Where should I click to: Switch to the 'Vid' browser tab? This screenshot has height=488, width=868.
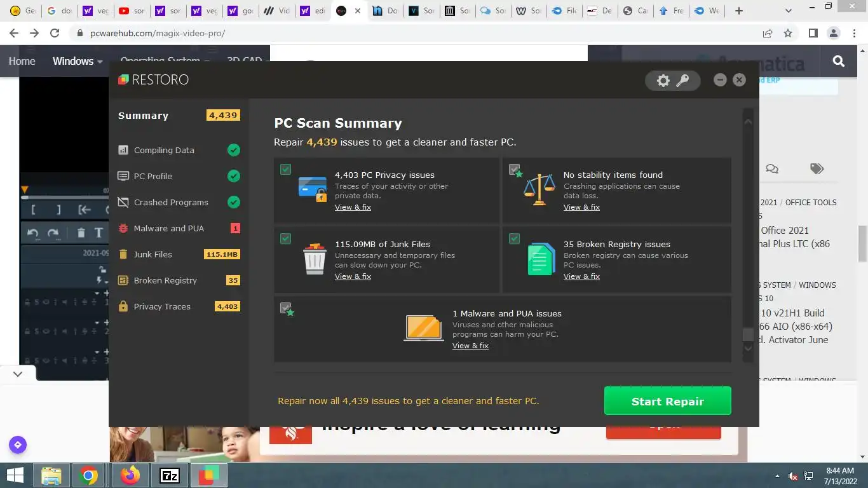[278, 11]
